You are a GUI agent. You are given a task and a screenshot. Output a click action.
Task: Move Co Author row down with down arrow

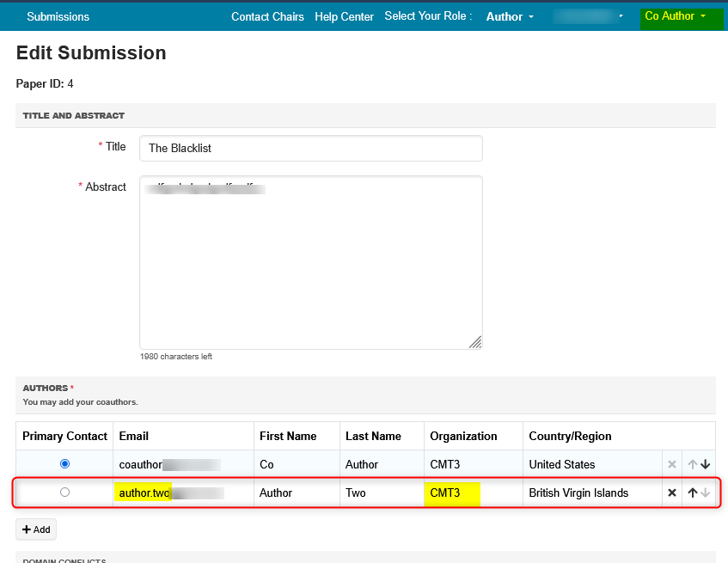coord(706,464)
